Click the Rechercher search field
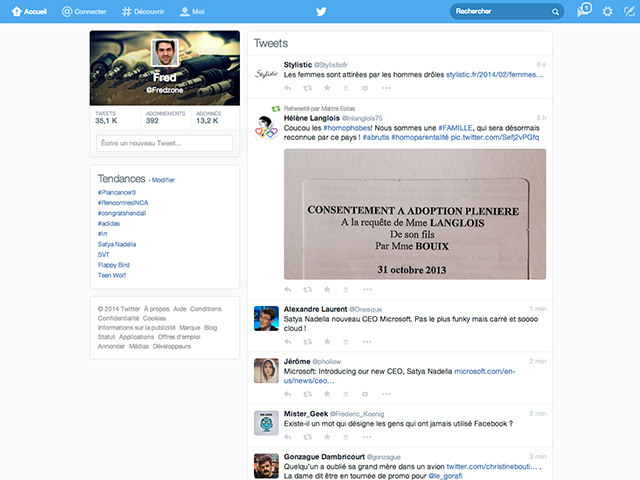This screenshot has width=640, height=480. (x=507, y=11)
